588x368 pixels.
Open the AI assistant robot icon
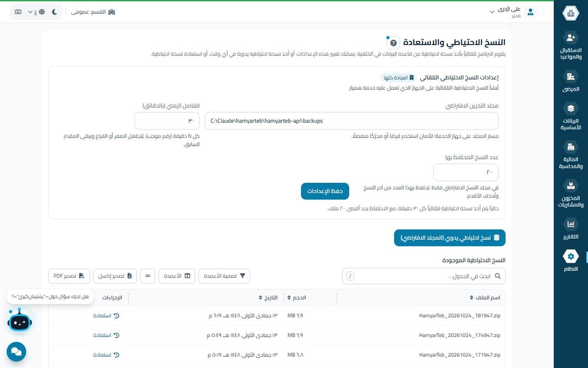20,321
